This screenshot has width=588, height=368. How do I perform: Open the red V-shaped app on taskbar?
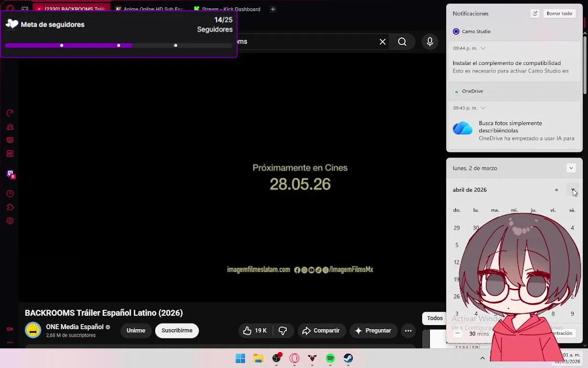[312, 359]
